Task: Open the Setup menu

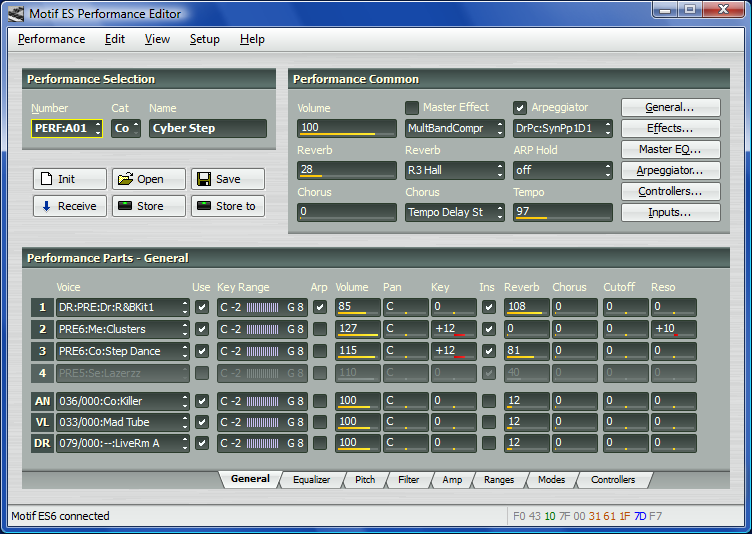Action: (x=204, y=39)
